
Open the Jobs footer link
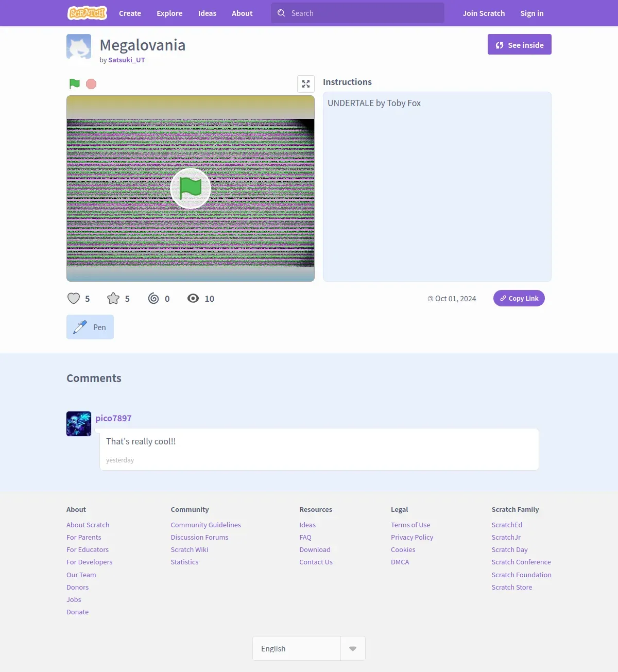(74, 599)
